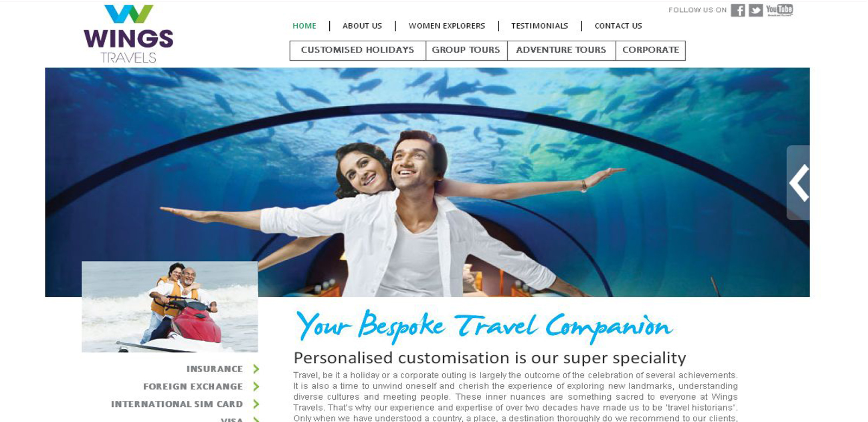Click the green arrow beside Foreign Exchange
Viewport: 868px width, 422px height.
coord(256,386)
